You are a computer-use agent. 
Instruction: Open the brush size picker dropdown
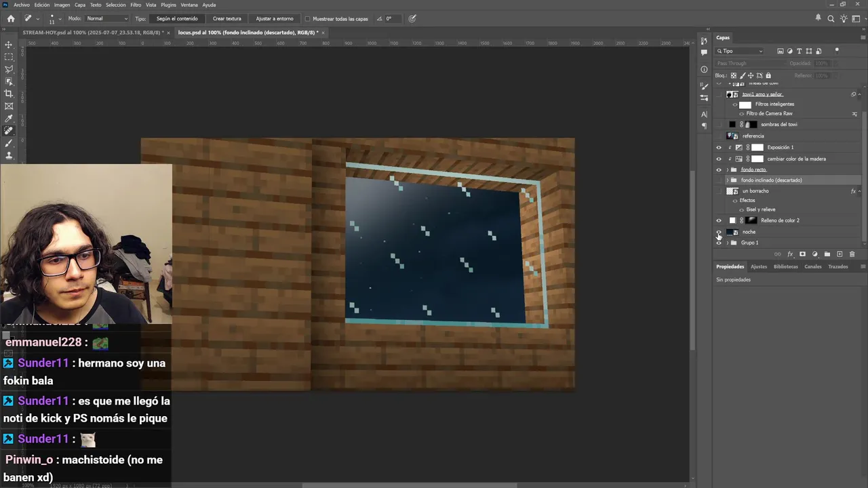pos(60,18)
